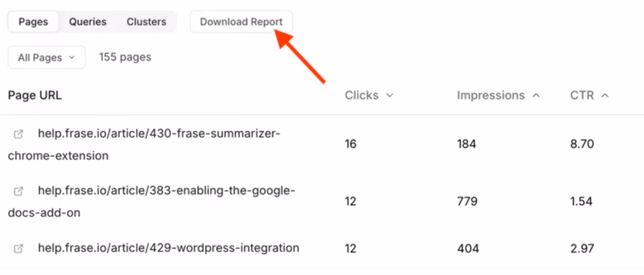
Task: Open the 429-wordpress-integration article URL
Action: click(x=169, y=248)
